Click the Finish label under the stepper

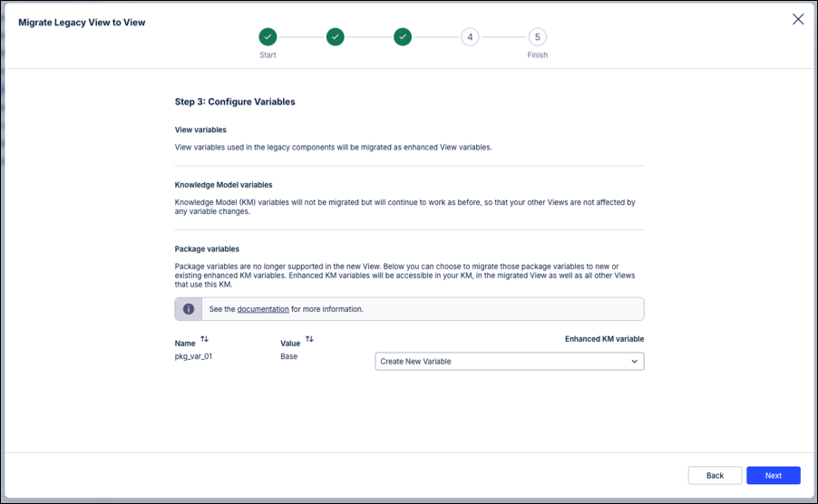pos(538,55)
